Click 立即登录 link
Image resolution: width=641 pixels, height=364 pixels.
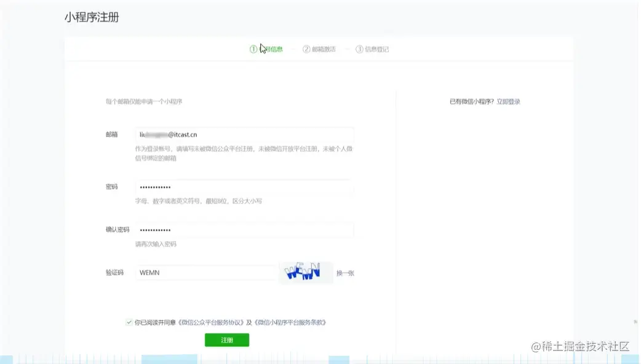click(508, 101)
